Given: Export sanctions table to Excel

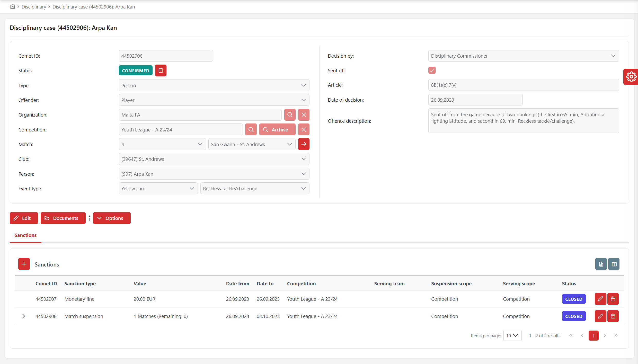Looking at the screenshot, I should [601, 264].
